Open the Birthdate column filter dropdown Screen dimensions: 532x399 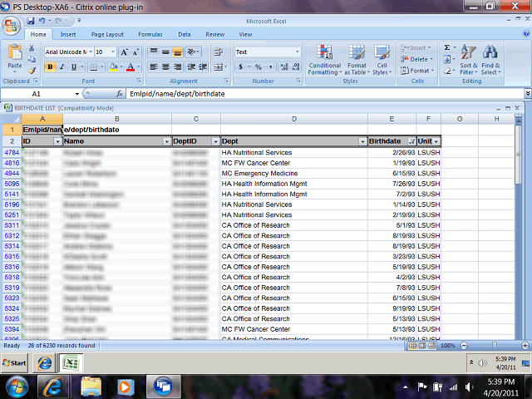[x=411, y=142]
